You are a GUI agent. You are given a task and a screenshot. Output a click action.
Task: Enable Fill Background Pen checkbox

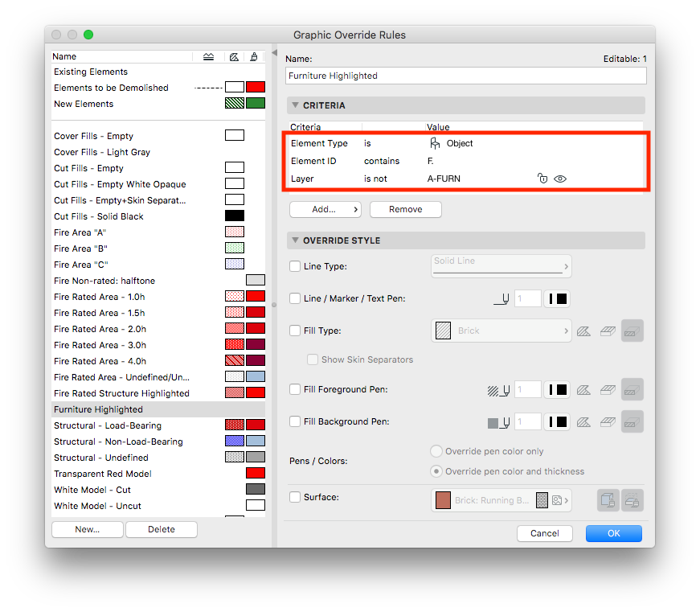295,421
